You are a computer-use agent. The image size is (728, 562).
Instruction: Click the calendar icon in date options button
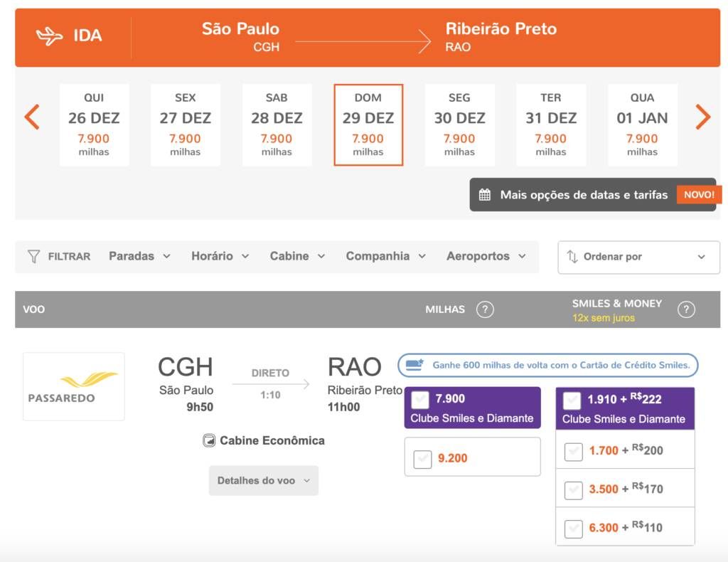(x=485, y=195)
